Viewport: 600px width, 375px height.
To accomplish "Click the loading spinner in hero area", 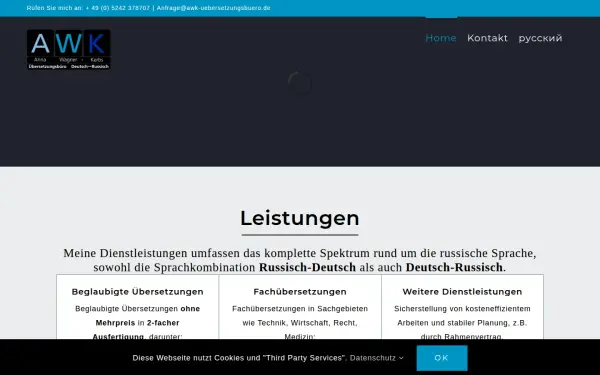I will pyautogui.click(x=300, y=83).
